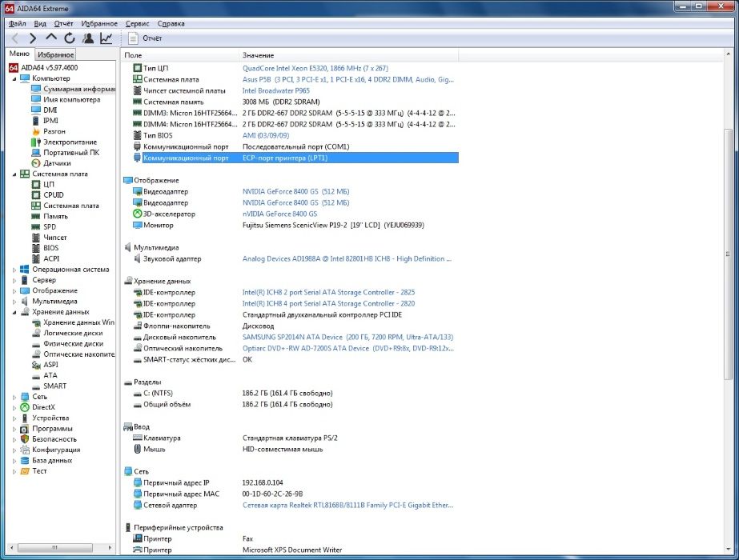Open the SMART icon in the tree
The width and height of the screenshot is (739, 560).
[36, 386]
